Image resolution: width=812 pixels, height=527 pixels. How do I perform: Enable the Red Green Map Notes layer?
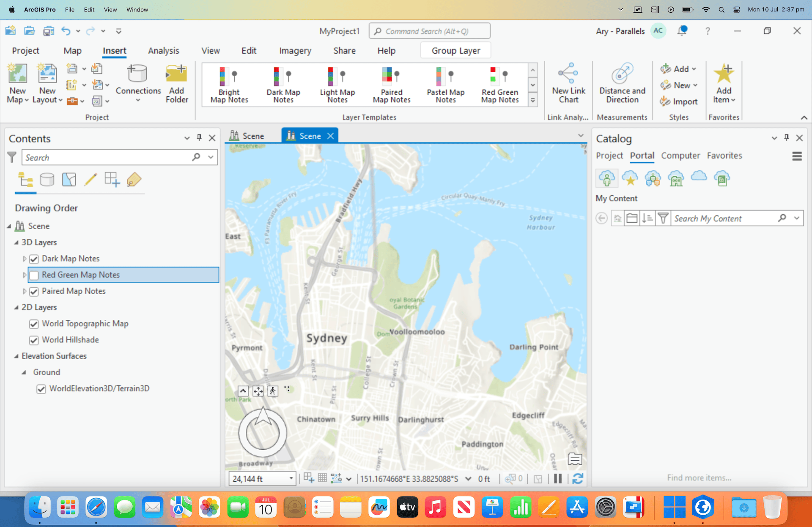34,275
